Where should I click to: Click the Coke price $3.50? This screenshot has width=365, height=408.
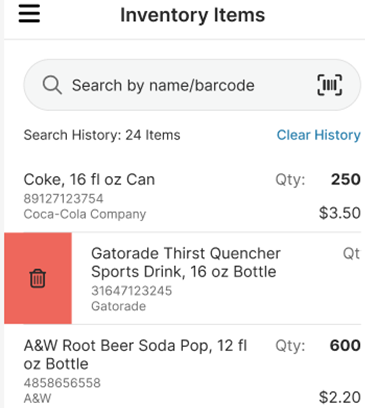coord(340,213)
